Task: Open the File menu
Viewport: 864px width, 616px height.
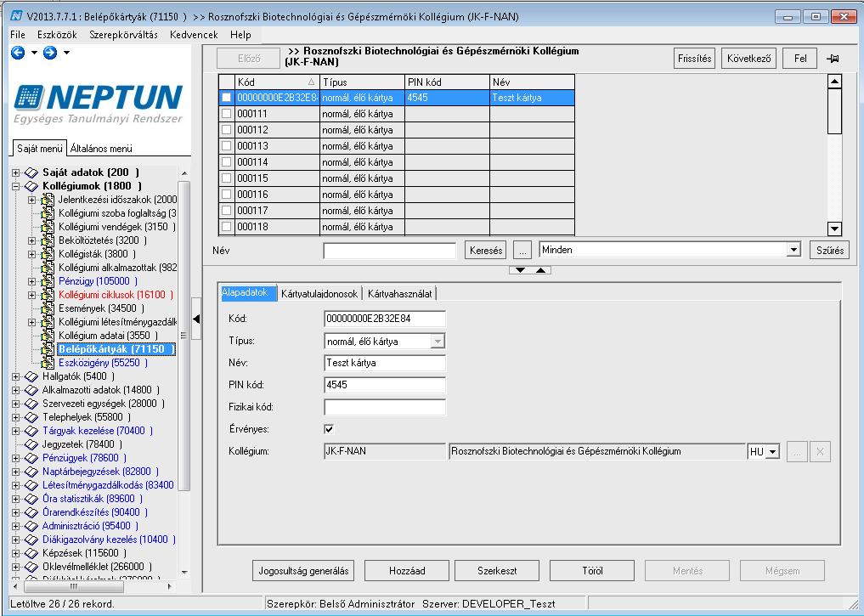Action: click(18, 35)
